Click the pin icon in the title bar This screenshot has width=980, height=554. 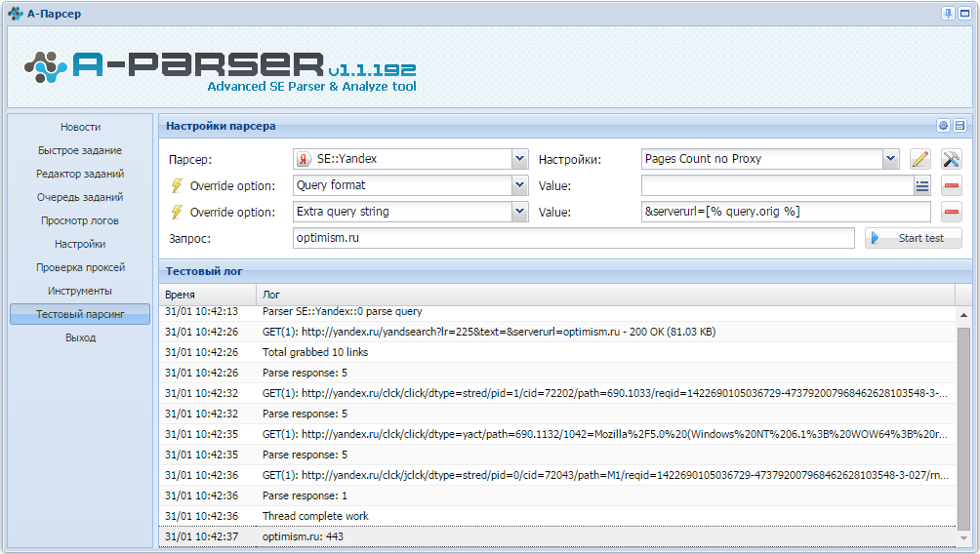(x=948, y=13)
